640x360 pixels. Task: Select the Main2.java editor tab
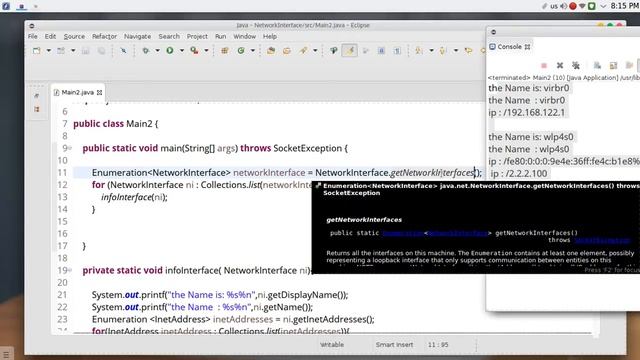pos(77,92)
